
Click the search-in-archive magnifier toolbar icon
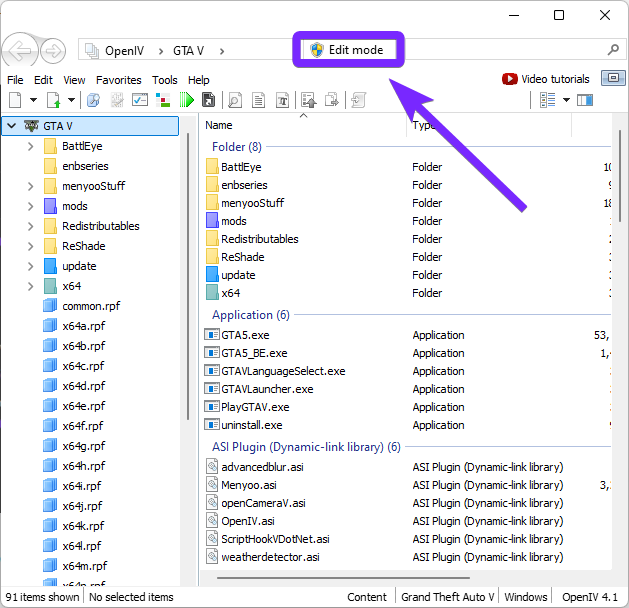(x=93, y=100)
